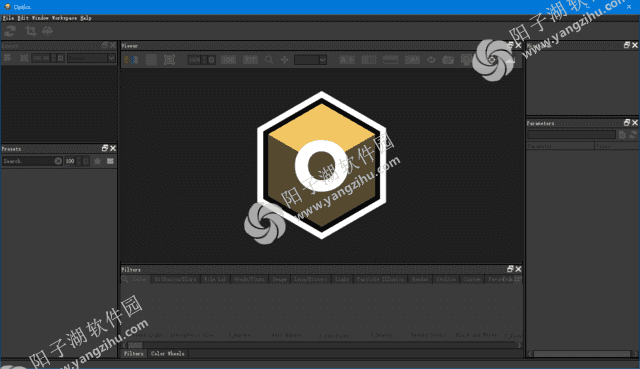
Task: Click the Layers opacity stepper arrows
Action: coord(53,58)
